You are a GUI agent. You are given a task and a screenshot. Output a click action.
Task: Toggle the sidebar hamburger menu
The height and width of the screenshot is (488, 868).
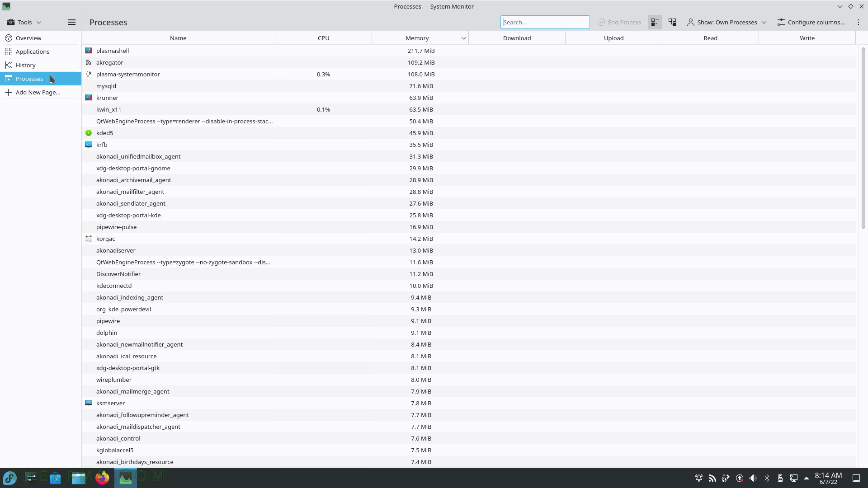click(71, 22)
